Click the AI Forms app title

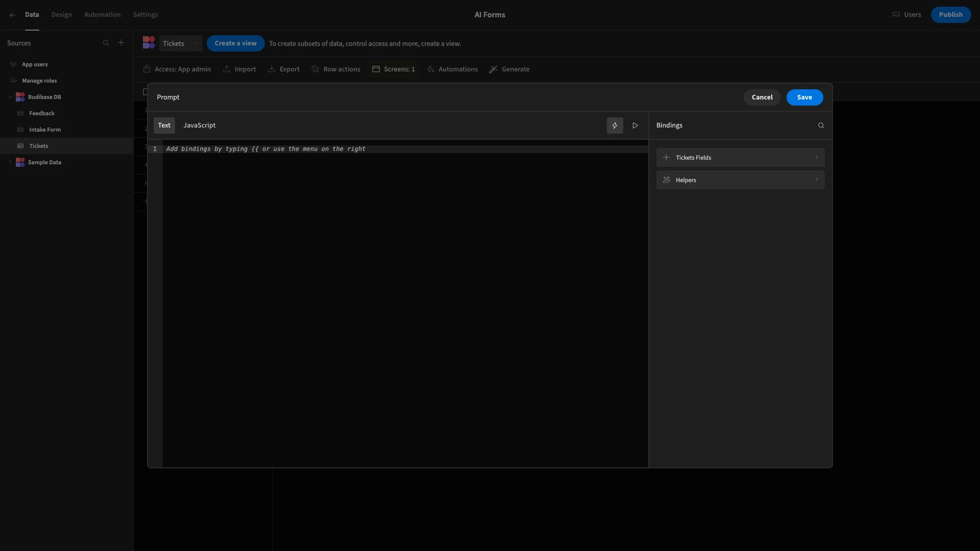point(490,15)
